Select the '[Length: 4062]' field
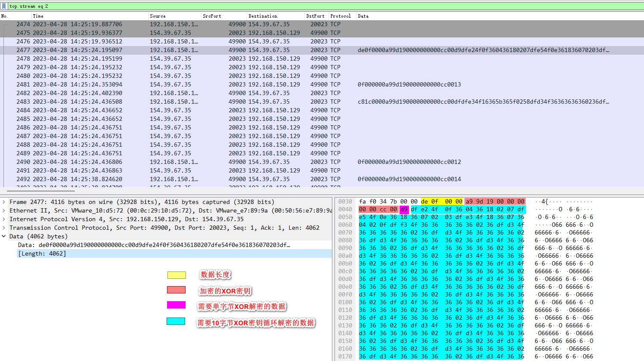The width and height of the screenshot is (644, 361). (x=42, y=253)
